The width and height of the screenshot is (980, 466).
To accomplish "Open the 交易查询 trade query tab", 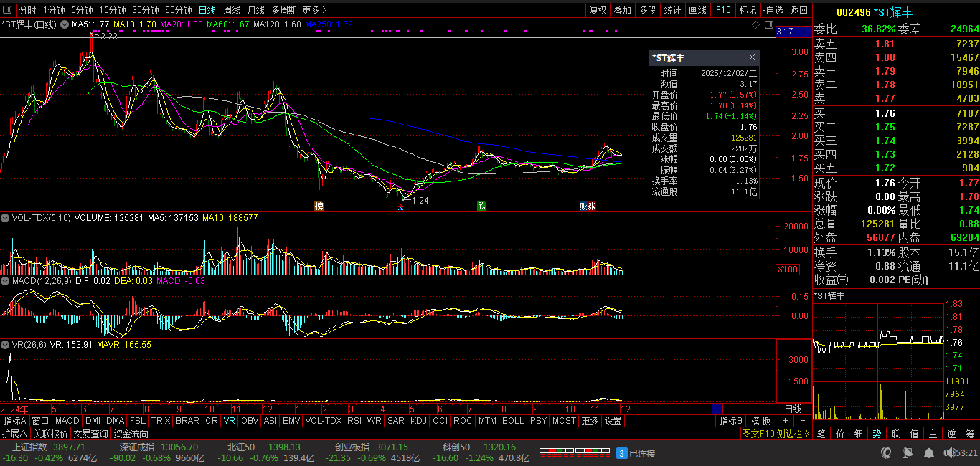I will pos(90,434).
